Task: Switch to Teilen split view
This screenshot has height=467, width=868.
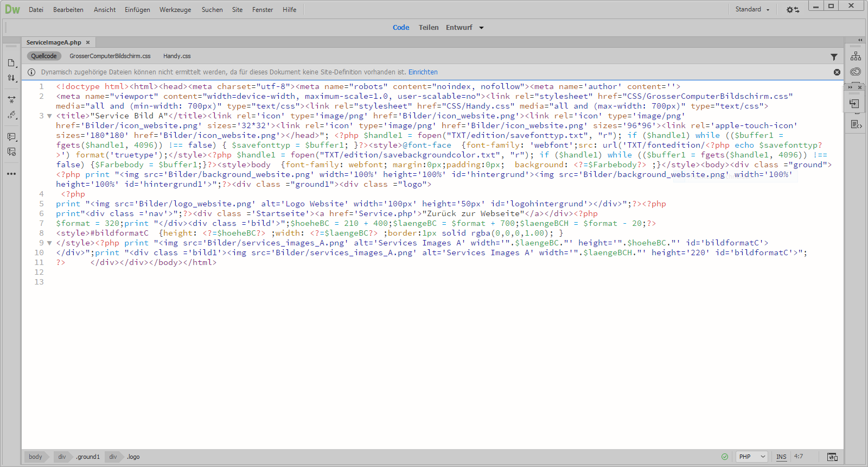Action: pyautogui.click(x=429, y=28)
